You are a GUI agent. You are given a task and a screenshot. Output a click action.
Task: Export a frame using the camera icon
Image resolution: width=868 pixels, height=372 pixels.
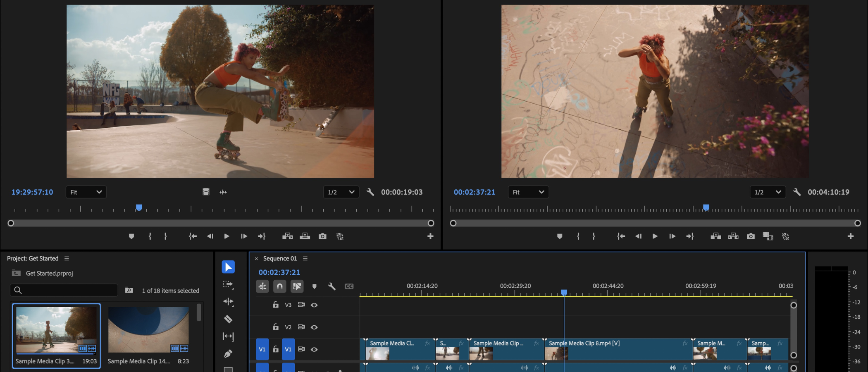(322, 236)
